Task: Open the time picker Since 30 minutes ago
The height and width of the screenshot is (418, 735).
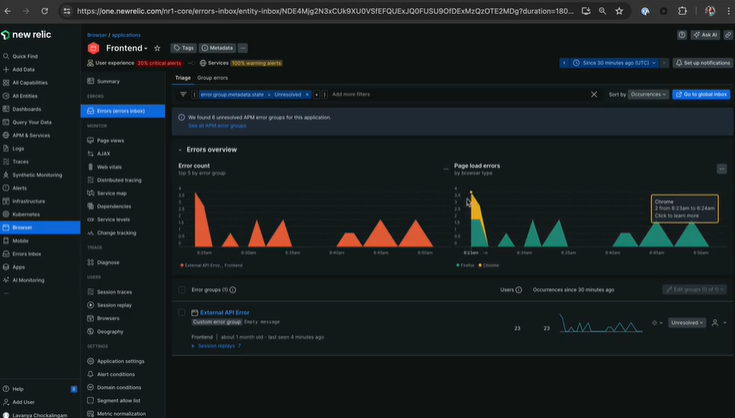Action: point(615,63)
